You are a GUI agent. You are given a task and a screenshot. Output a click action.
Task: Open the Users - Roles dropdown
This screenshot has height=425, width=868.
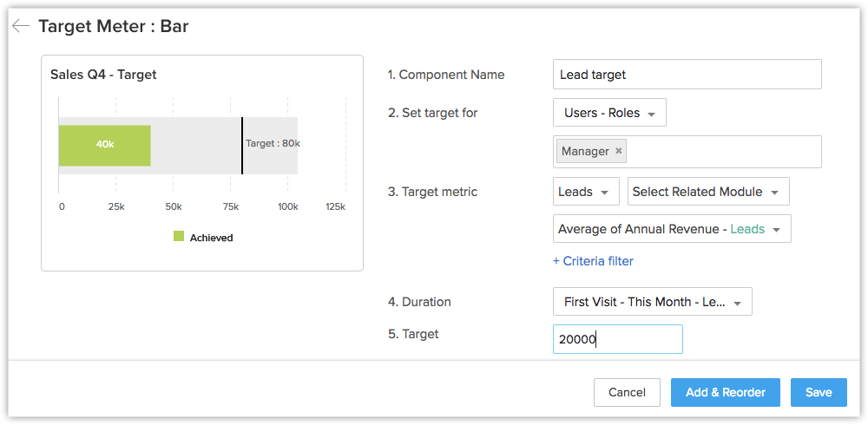[609, 113]
